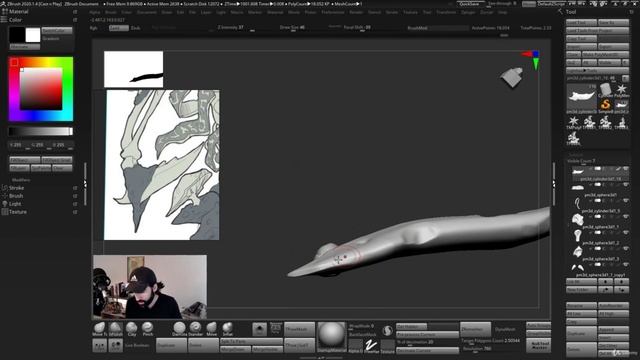
Task: Move subtool down with the arrow button
Action: (x=622, y=282)
